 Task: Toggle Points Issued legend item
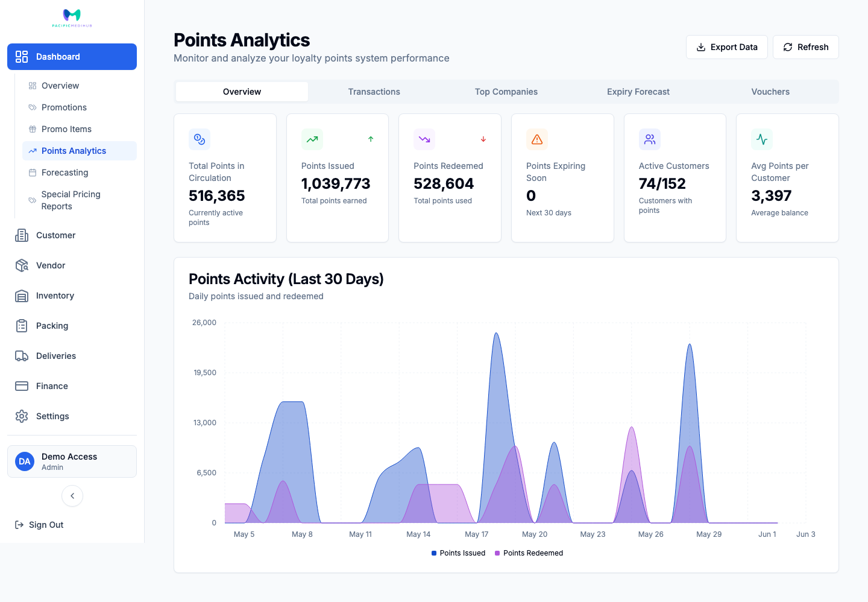(x=459, y=553)
